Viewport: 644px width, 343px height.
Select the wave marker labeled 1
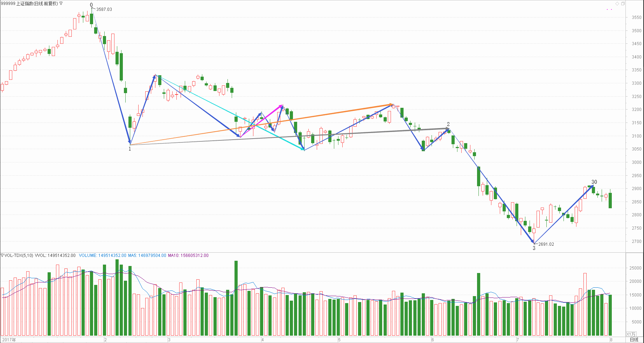tap(130, 149)
